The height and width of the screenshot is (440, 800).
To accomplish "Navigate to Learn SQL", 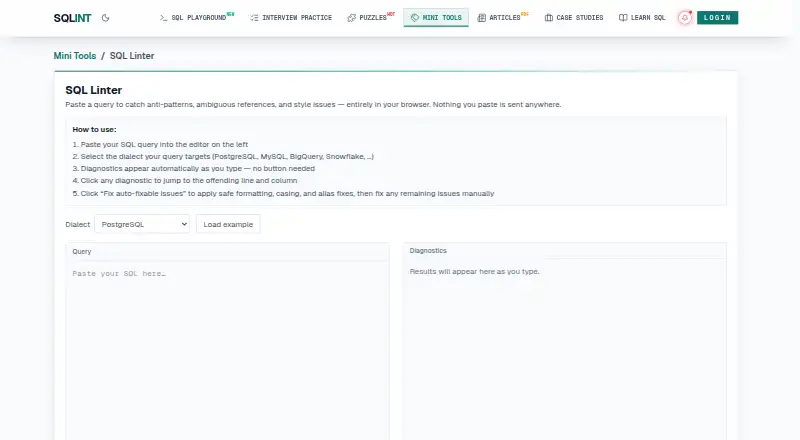I will (642, 18).
